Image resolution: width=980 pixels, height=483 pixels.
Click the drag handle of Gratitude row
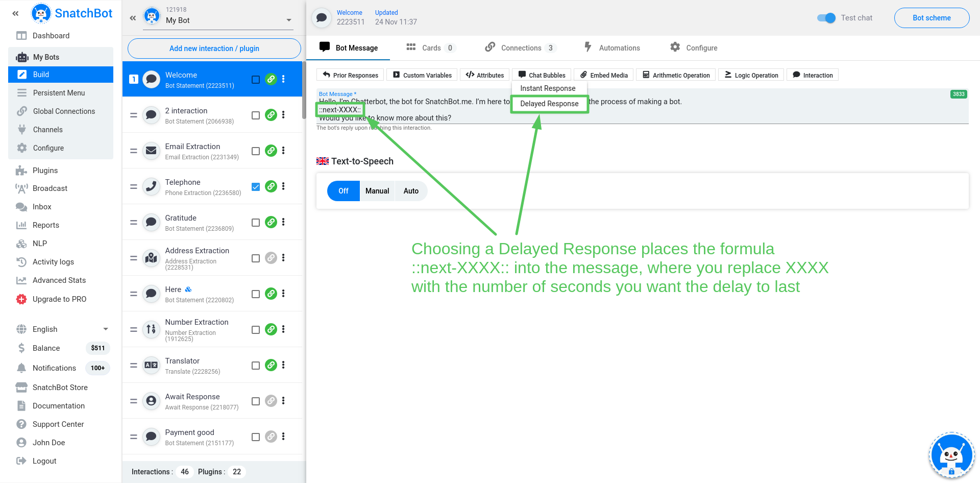pos(134,223)
